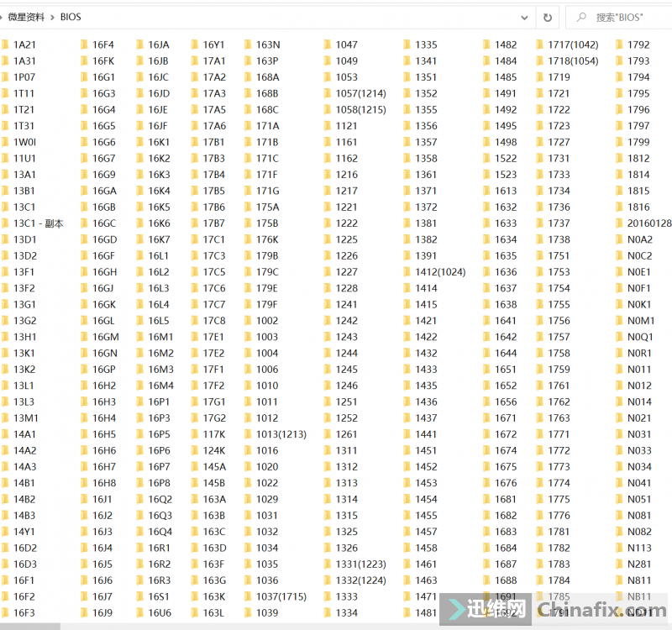Click the folder name 16K7

point(160,239)
